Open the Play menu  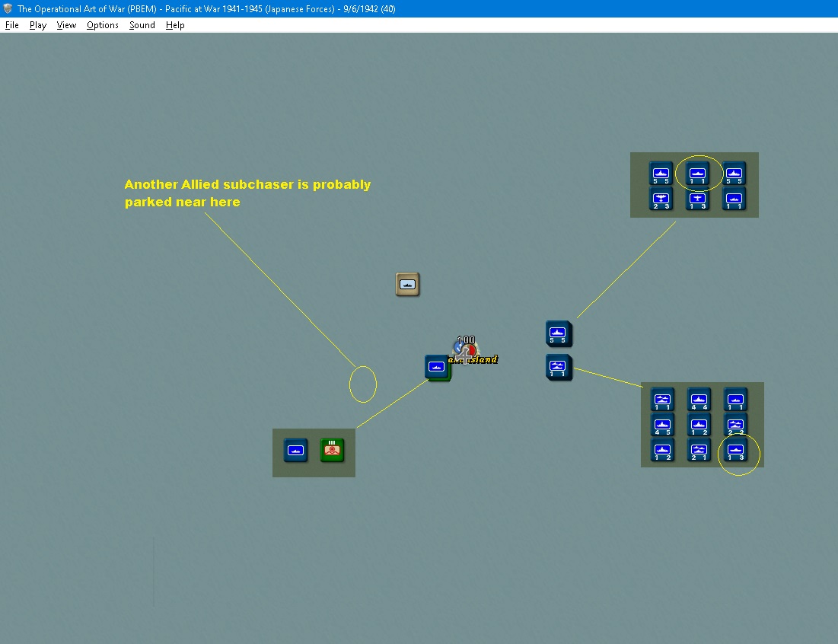37,25
